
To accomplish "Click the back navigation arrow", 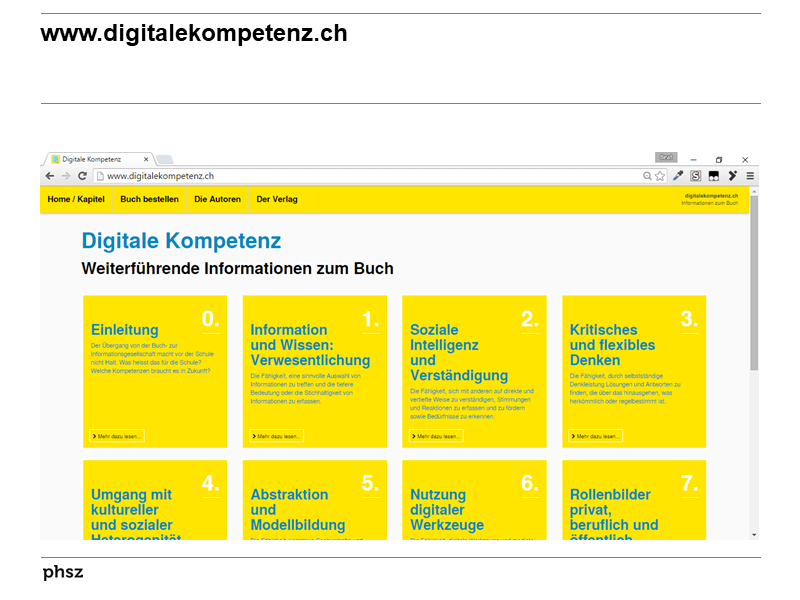I will 49,175.
